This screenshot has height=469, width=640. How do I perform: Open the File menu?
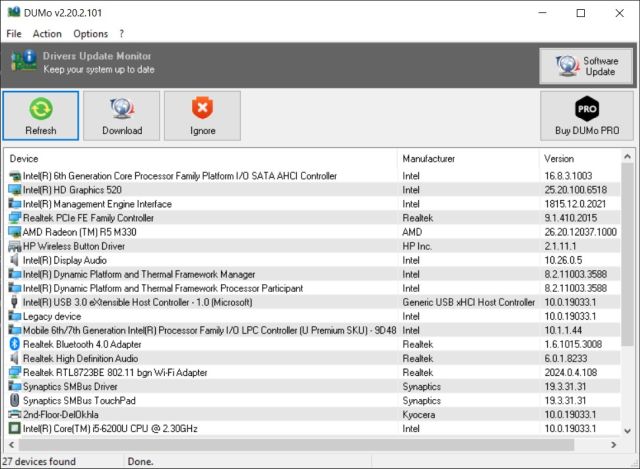click(x=14, y=34)
